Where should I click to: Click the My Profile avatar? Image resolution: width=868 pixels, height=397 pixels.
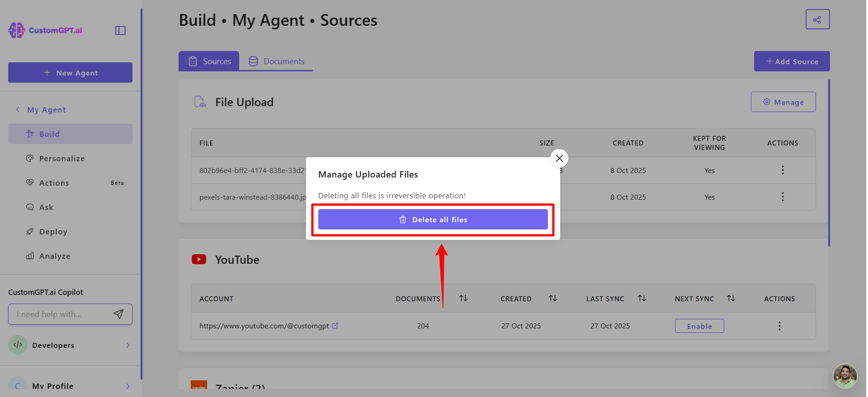pyautogui.click(x=18, y=384)
